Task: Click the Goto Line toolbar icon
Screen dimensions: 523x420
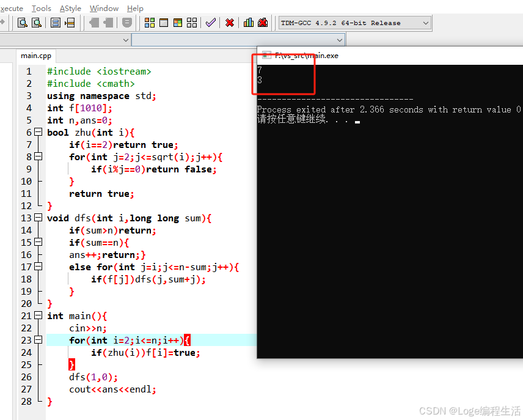Action: [x=70, y=23]
